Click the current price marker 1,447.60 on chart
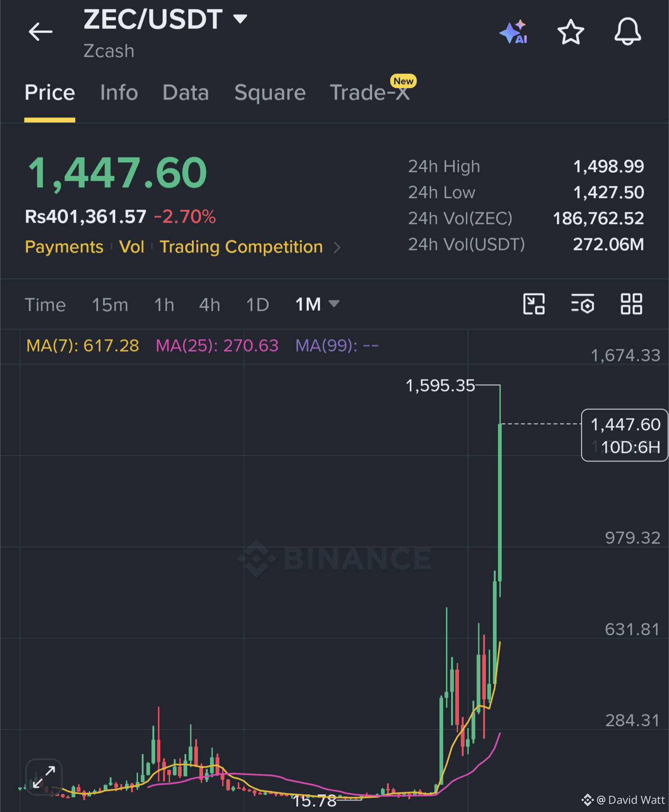The height and width of the screenshot is (812, 669). 625,435
